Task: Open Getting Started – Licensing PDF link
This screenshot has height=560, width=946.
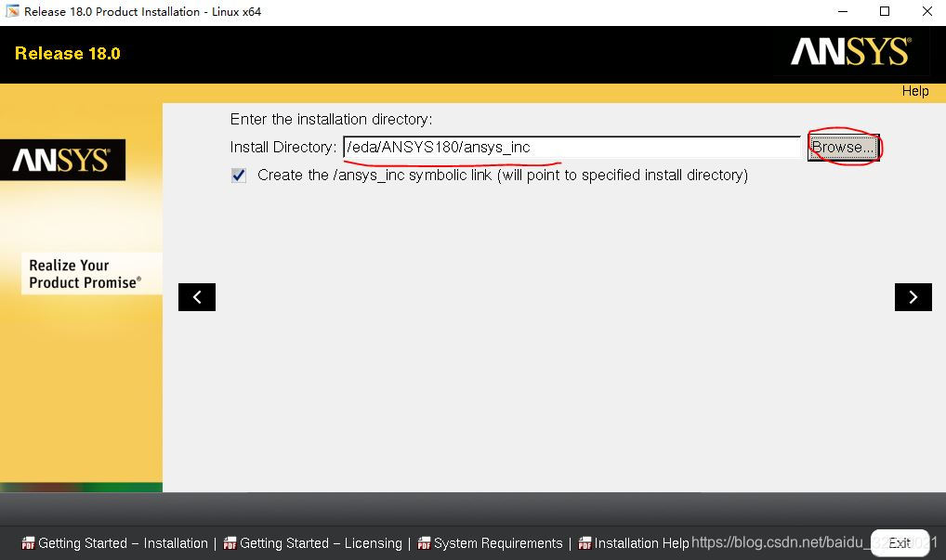Action: pos(321,543)
